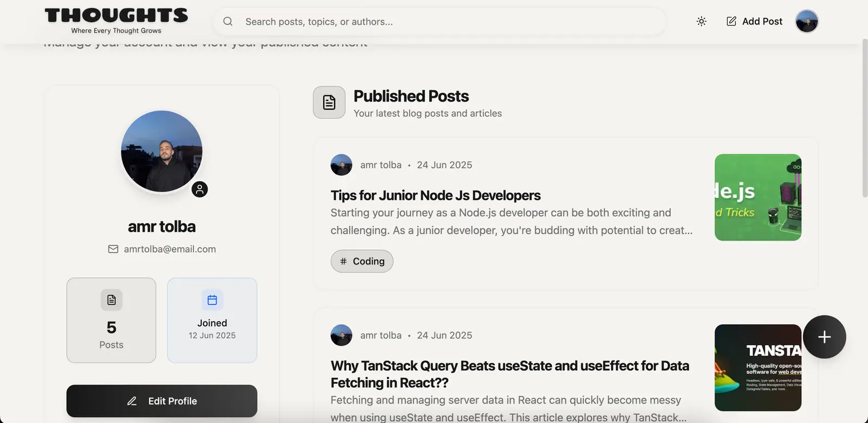868x423 pixels.
Task: Click author avatar on TanStack Query post
Action: 341,336
